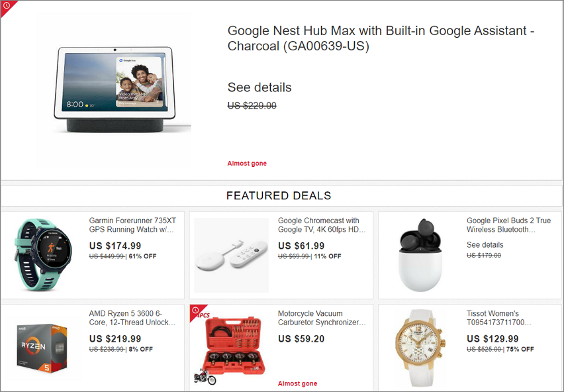This screenshot has width=564, height=392.
Task: Open Garmin Forerunner 735XT title link
Action: [132, 225]
